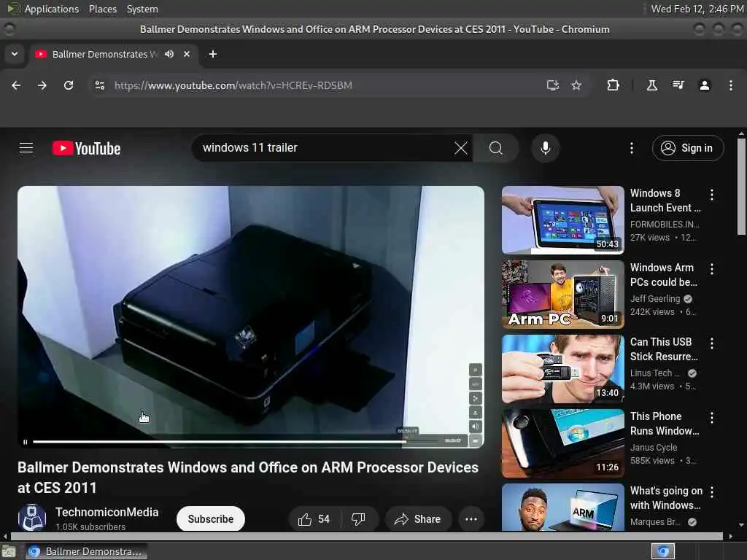The image size is (747, 560).
Task: Dislike the video
Action: coord(359,519)
